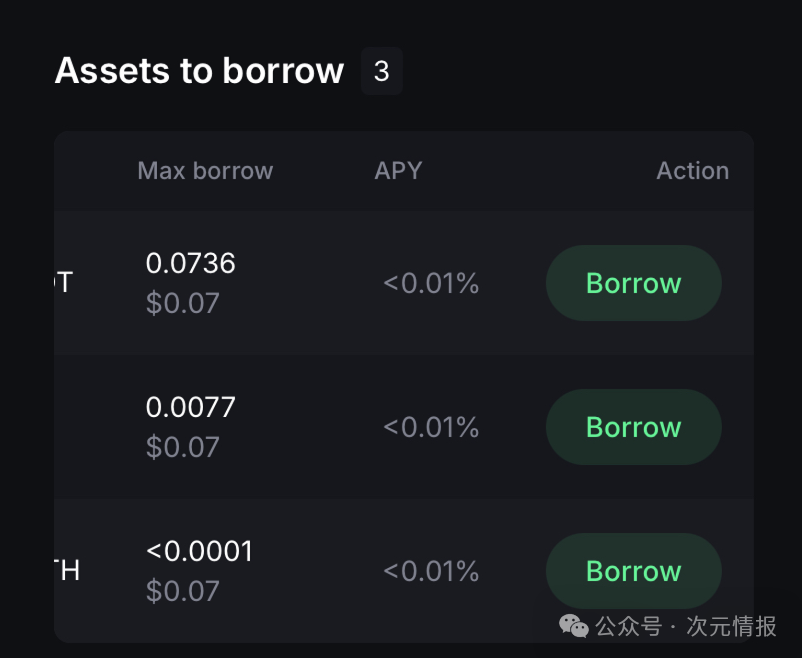Click the $0.07 value under 0.0736

[x=182, y=303]
